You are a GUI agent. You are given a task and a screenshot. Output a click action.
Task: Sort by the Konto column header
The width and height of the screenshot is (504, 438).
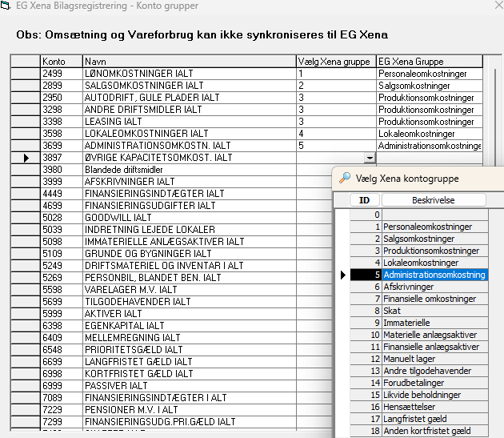pos(61,62)
